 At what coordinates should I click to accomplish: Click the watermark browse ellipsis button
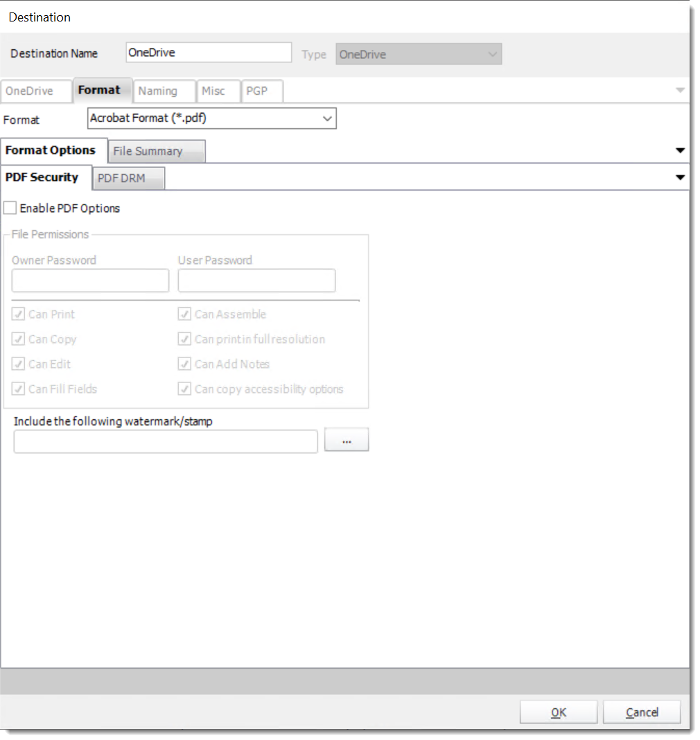(x=346, y=439)
